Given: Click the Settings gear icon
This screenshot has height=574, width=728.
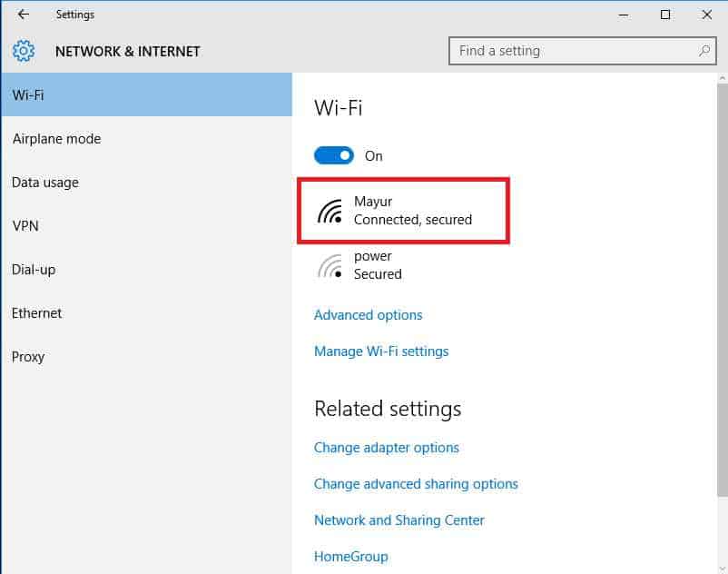Looking at the screenshot, I should (24, 51).
